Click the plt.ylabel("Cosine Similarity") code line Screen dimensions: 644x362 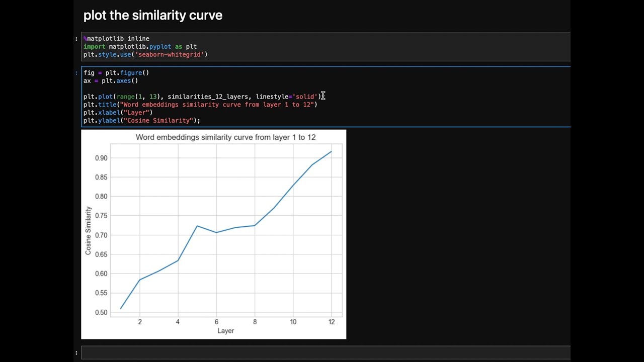[x=141, y=121]
